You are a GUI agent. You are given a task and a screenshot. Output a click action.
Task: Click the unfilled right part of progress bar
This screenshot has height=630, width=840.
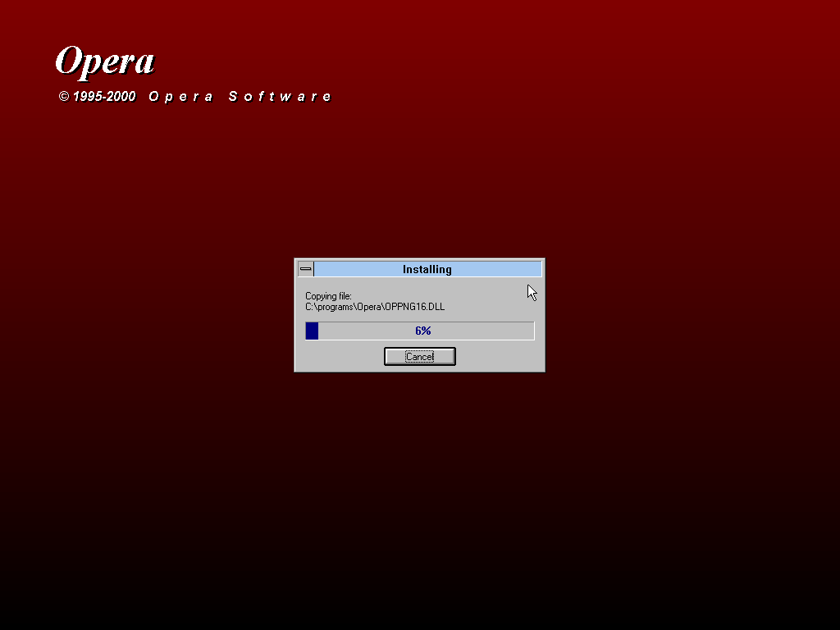pyautogui.click(x=492, y=331)
